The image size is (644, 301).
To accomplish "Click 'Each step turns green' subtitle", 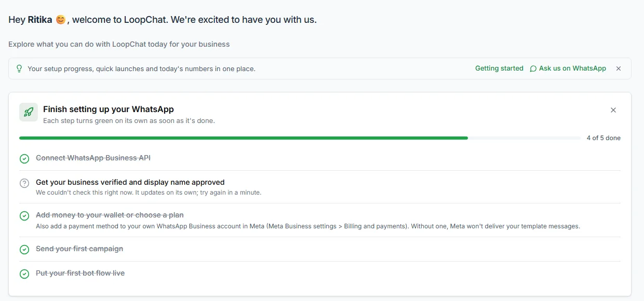I will (x=129, y=121).
